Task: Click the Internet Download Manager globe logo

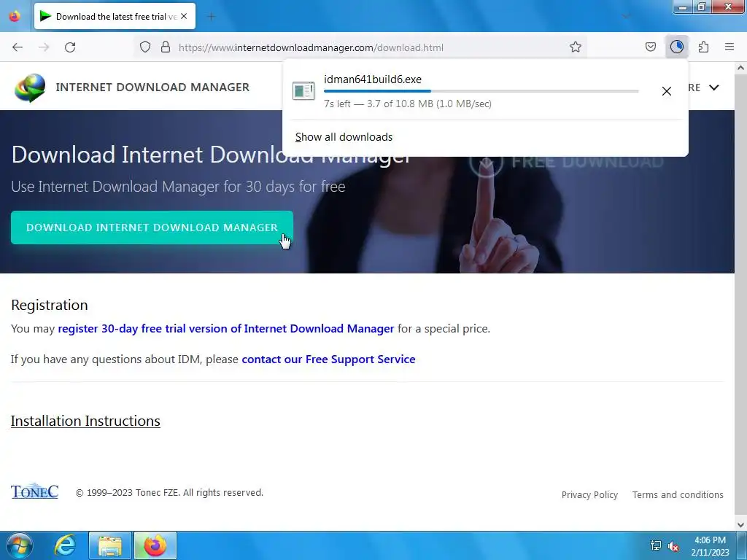Action: (x=30, y=87)
